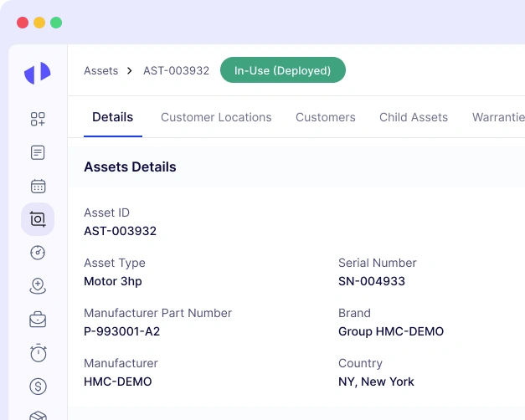This screenshot has height=420, width=525.
Task: Click the breadcrumb chevron after Assets
Action: pos(130,71)
